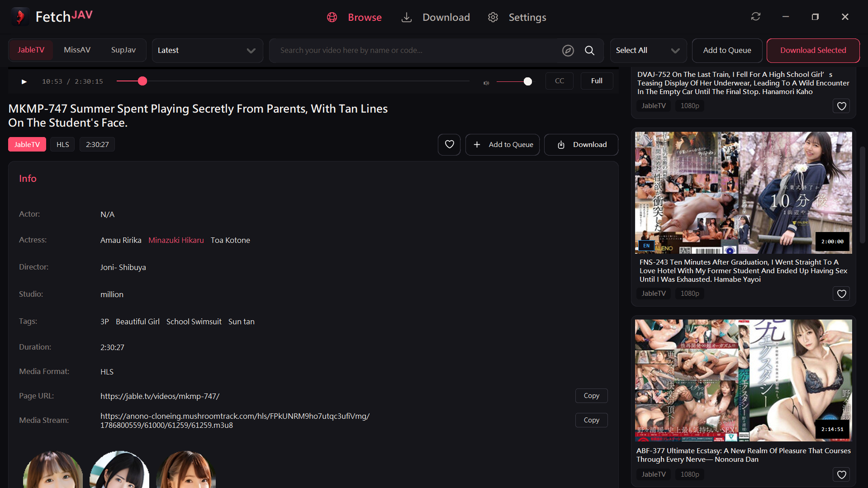Viewport: 868px width, 488px height.
Task: Click the compass explore icon in search bar
Action: (568, 51)
